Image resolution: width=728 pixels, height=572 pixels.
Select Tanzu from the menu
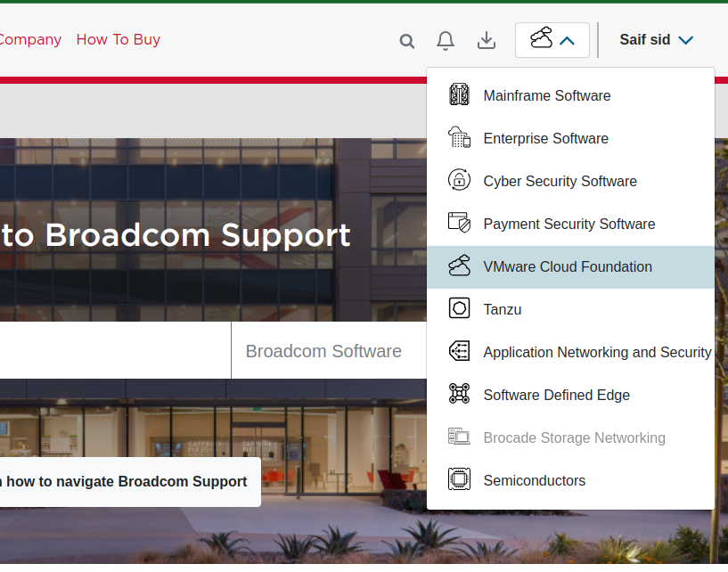[x=570, y=310]
